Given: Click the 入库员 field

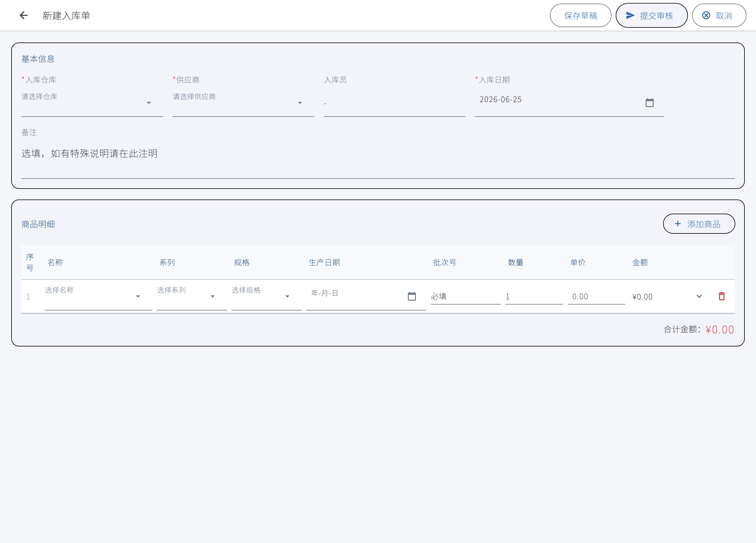Looking at the screenshot, I should 394,103.
